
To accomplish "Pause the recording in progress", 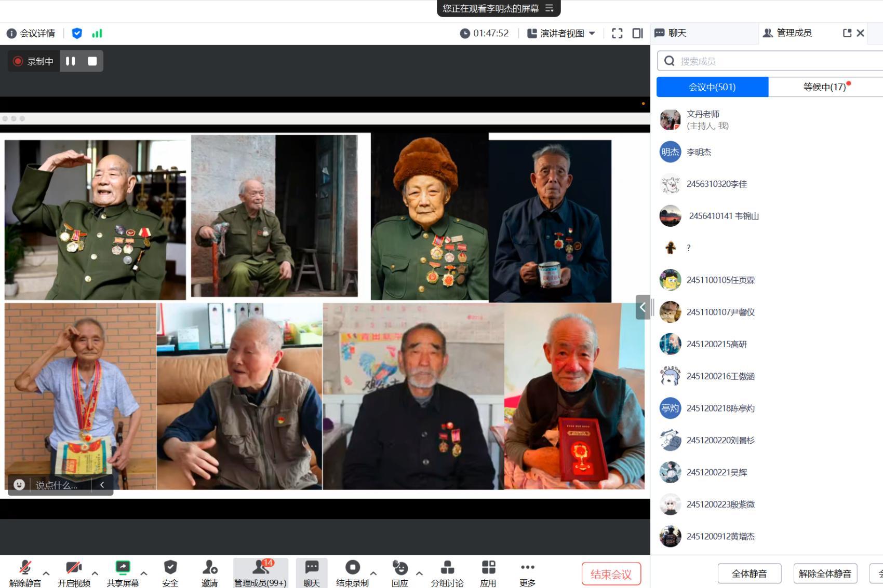I will [x=71, y=61].
